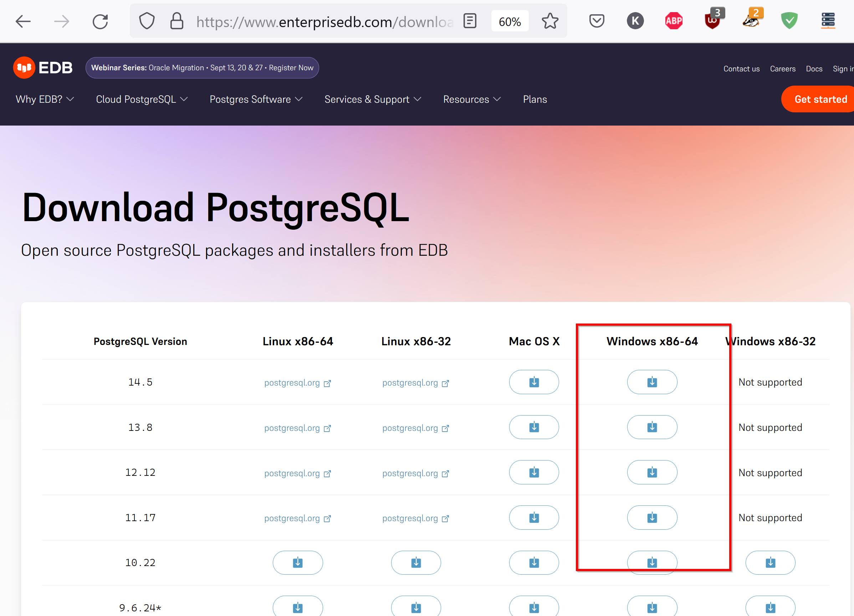
Task: Download PostgreSQL 9.6.24 for Windows x86-64
Action: (x=652, y=607)
